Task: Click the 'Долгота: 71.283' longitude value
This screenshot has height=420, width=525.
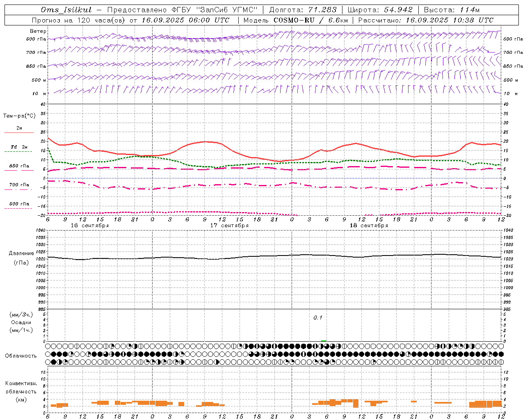Action: 303,10
